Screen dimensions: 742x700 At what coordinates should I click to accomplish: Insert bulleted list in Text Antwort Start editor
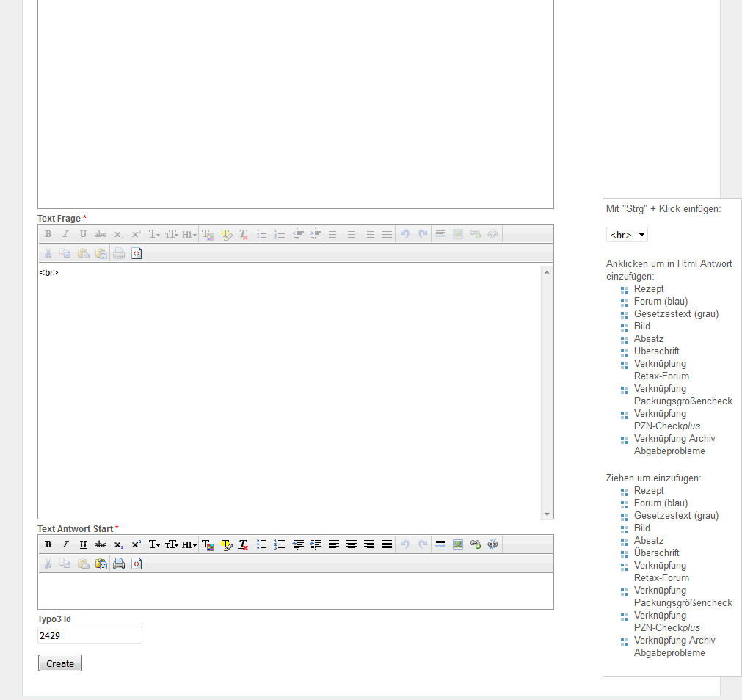point(262,544)
